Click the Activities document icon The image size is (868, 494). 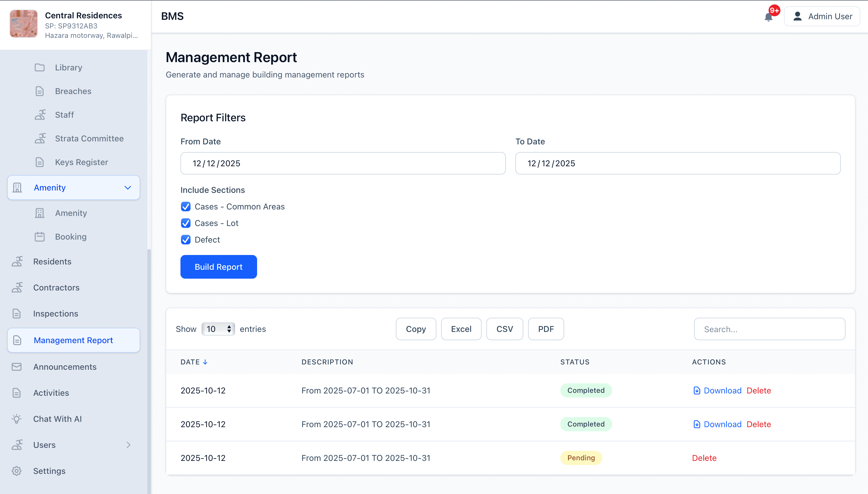[16, 393]
